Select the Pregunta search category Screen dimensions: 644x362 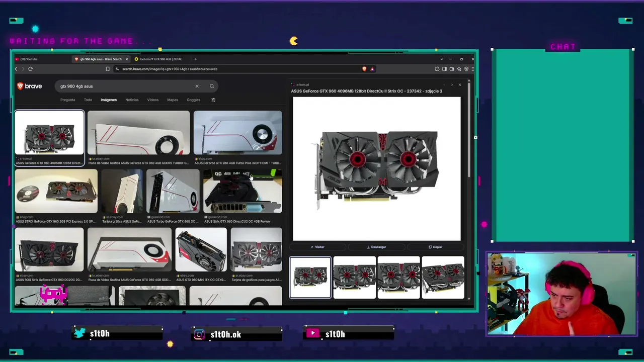point(68,100)
